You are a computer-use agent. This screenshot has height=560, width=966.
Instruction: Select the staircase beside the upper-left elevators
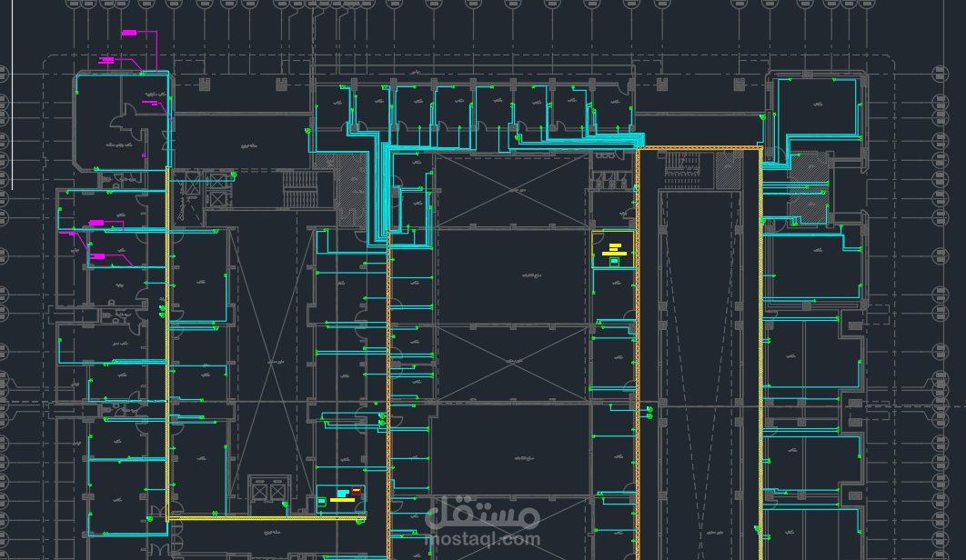pyautogui.click(x=300, y=189)
